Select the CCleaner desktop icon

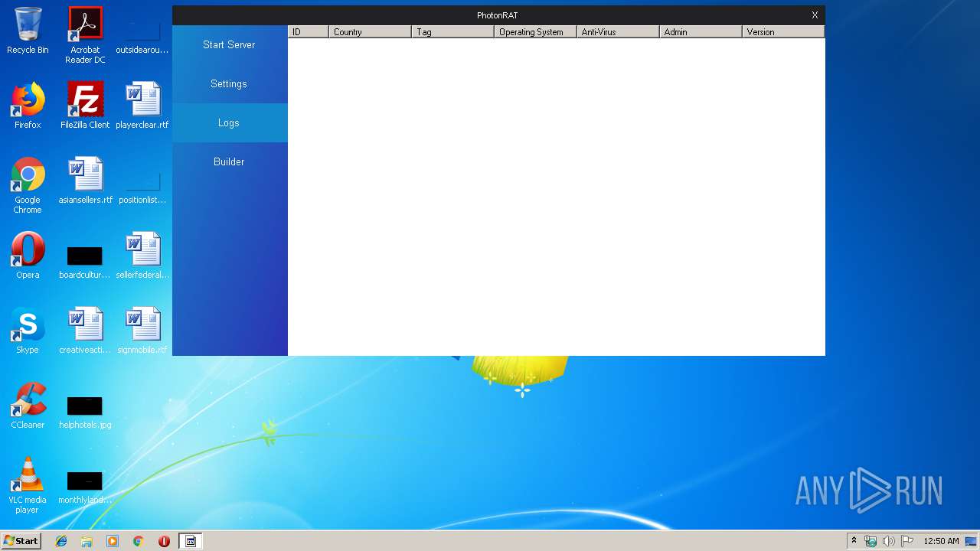click(28, 406)
